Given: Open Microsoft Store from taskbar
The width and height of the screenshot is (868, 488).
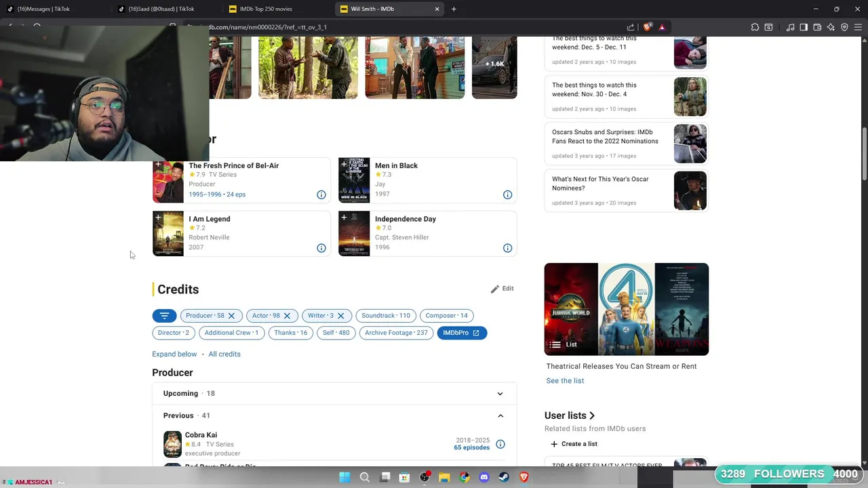Looking at the screenshot, I should (405, 477).
